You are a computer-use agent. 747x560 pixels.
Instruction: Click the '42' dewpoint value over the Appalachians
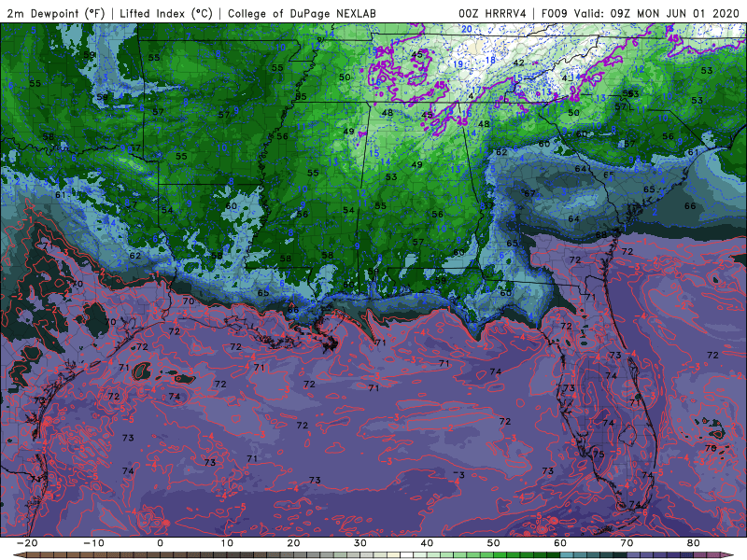[x=519, y=63]
